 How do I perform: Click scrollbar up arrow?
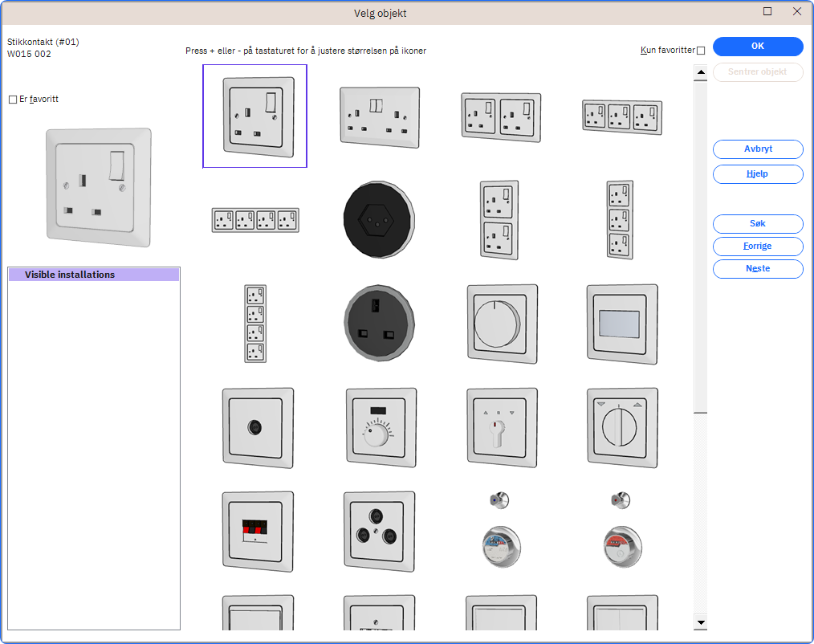click(701, 73)
